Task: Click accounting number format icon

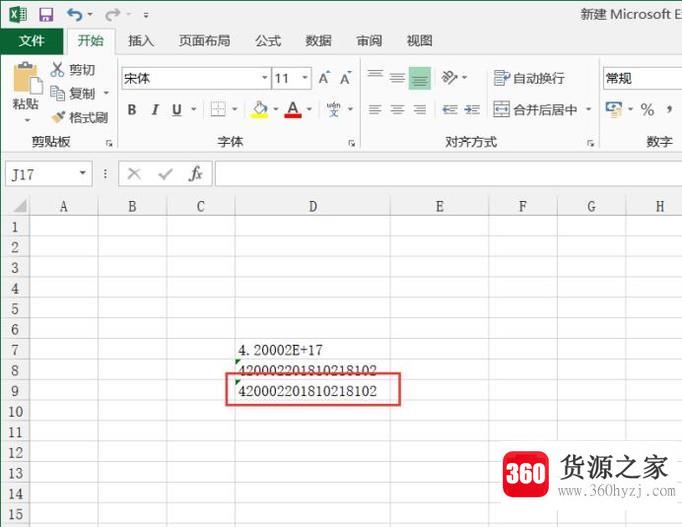Action: tap(614, 109)
